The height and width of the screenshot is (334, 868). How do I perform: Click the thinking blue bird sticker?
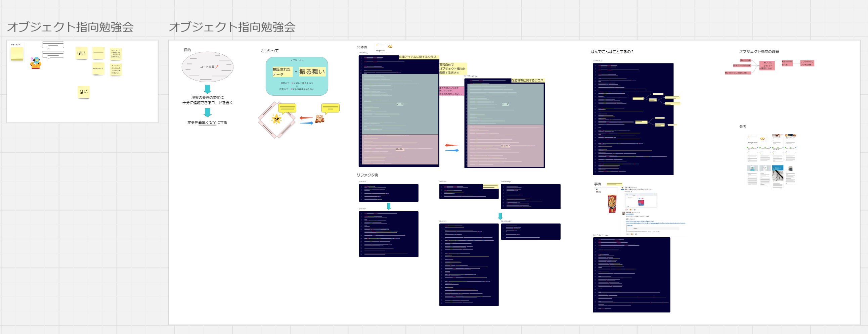35,63
